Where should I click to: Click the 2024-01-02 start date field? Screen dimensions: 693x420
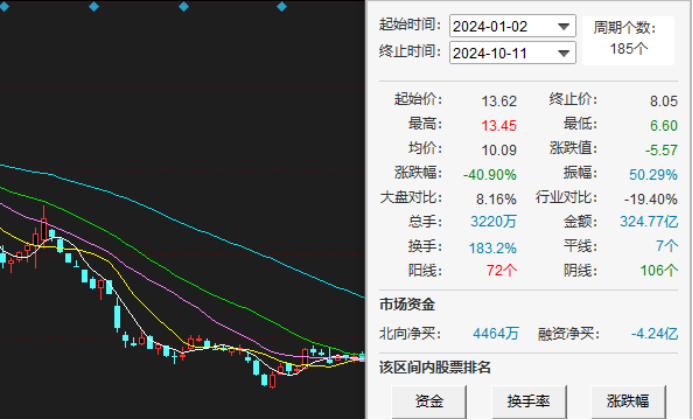tap(502, 26)
